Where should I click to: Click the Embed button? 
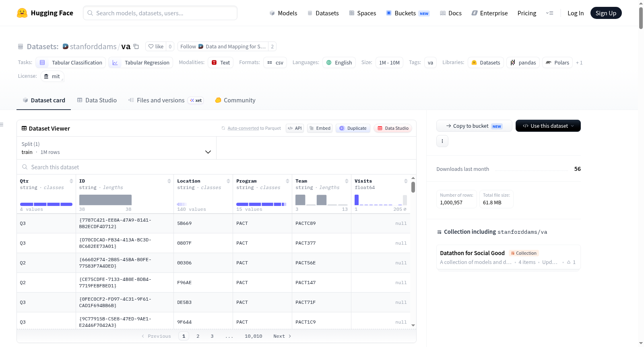tap(320, 128)
